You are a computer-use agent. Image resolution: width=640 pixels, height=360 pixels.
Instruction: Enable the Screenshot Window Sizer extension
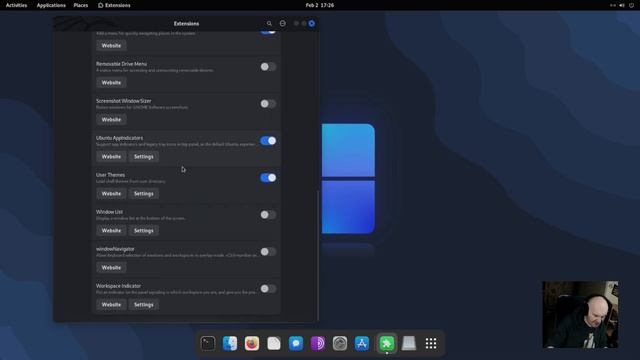pos(268,104)
